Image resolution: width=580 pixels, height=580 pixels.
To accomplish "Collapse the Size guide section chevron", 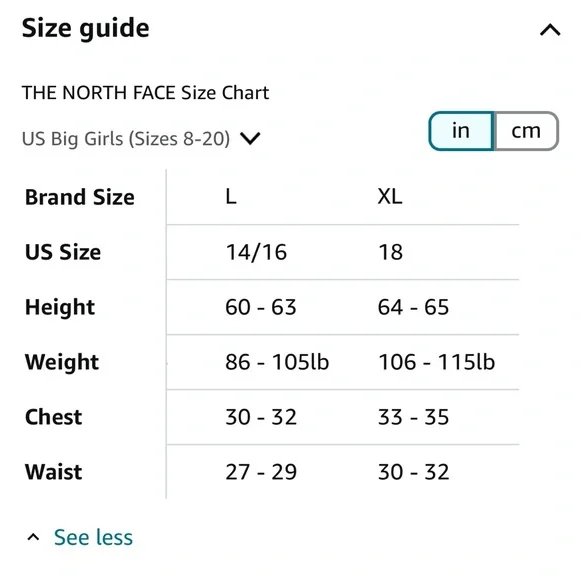I will click(550, 30).
